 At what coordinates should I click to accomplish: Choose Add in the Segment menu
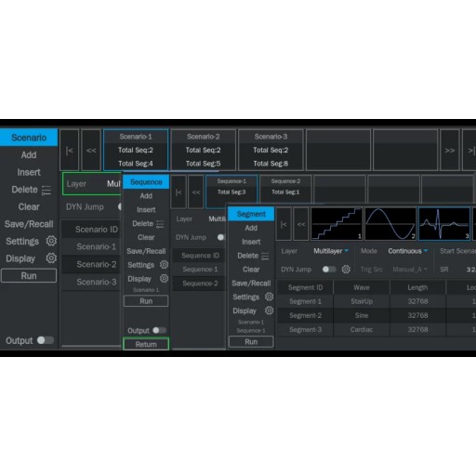click(x=251, y=228)
